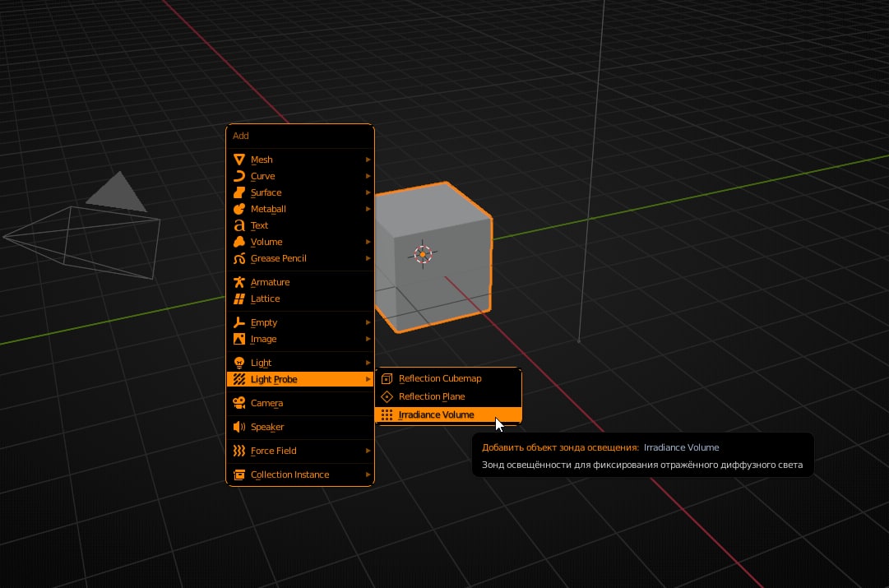Image resolution: width=889 pixels, height=588 pixels.
Task: Select the Camera menu entry
Action: pyautogui.click(x=300, y=403)
